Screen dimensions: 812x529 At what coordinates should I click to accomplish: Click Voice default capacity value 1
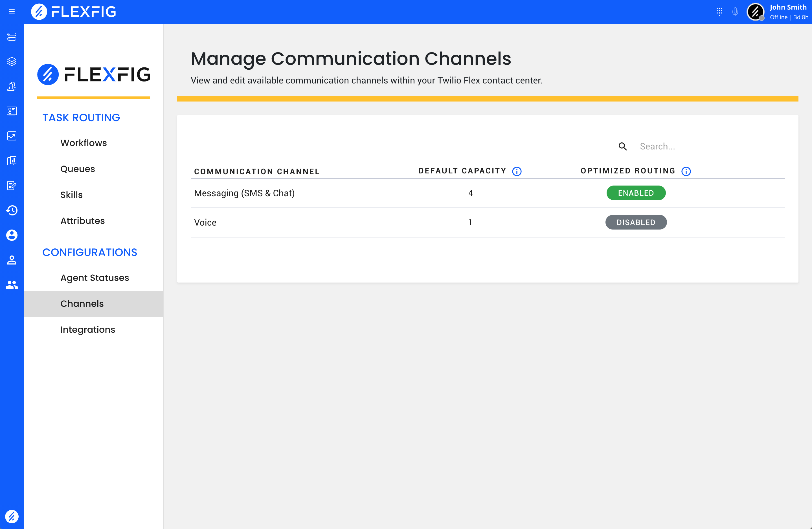coord(471,222)
